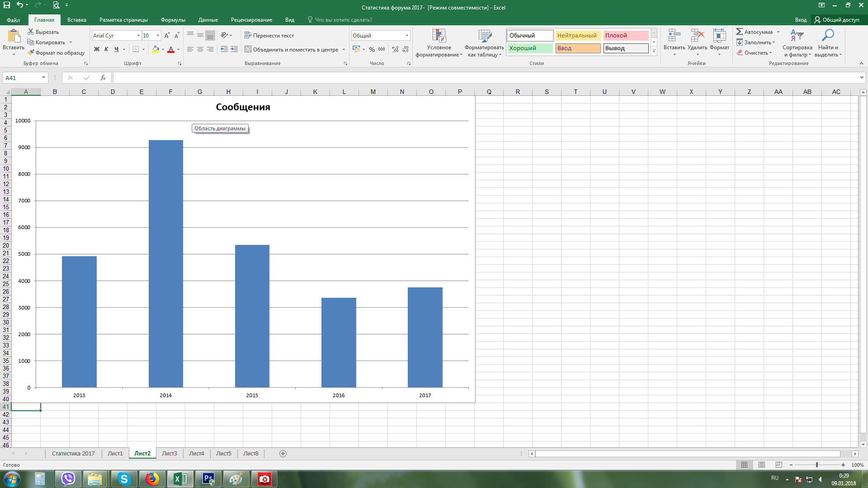Expand the Name Box A41 dropdown
Viewport: 868px width, 488px height.
coord(43,78)
